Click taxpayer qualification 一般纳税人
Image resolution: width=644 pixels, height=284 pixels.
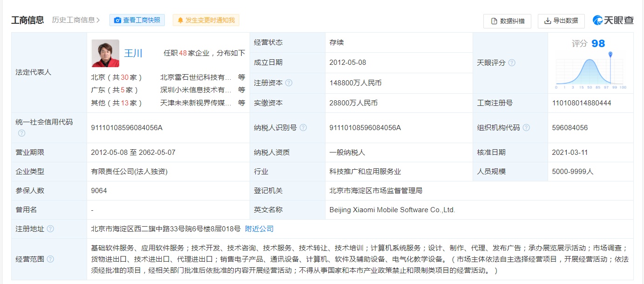coord(347,152)
